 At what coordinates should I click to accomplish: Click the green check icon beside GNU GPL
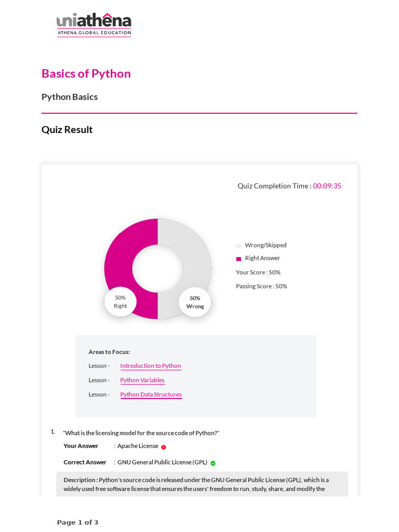pyautogui.click(x=213, y=463)
